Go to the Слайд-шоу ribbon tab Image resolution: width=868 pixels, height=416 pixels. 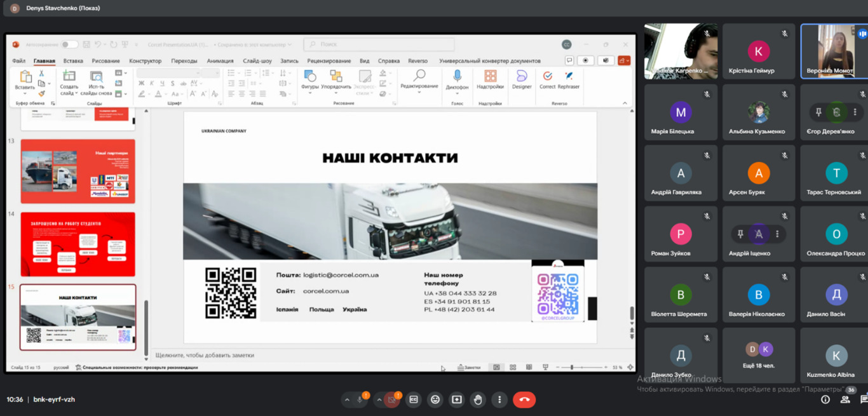[x=257, y=61]
